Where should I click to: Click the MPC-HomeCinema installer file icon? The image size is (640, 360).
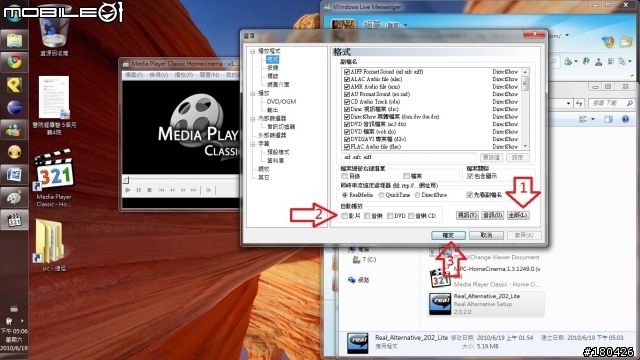440,278
